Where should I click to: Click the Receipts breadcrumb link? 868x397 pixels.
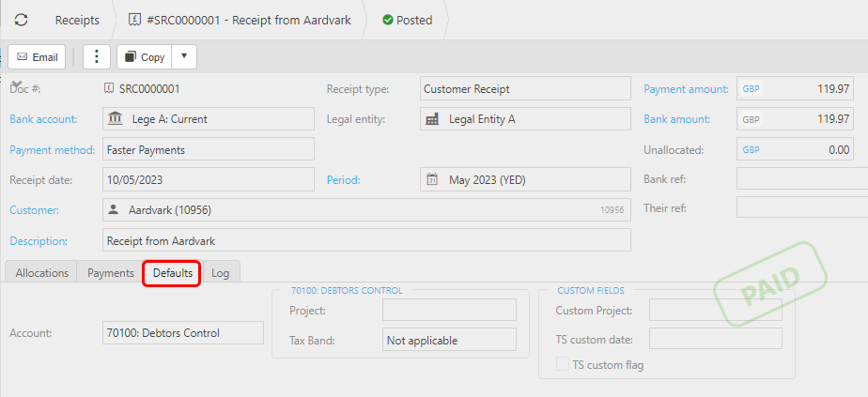pos(77,20)
